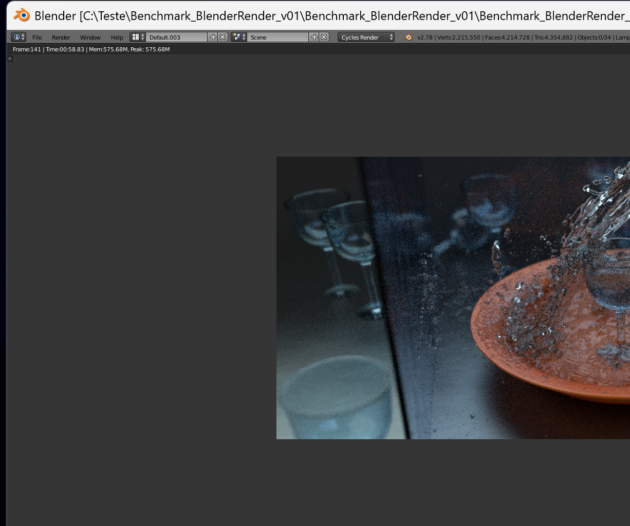This screenshot has height=526, width=630.
Task: Click the render stats line showing Frame:141
Action: [90, 49]
